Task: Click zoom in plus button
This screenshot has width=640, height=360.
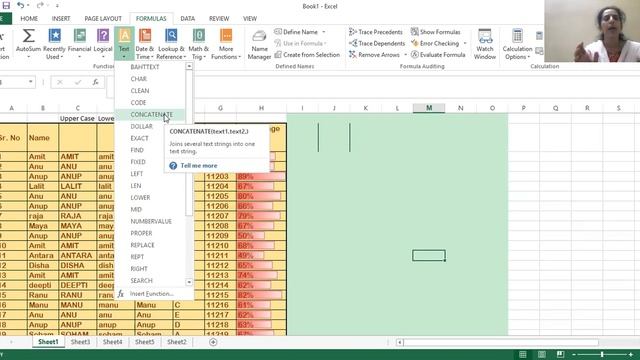Action: coord(631,355)
